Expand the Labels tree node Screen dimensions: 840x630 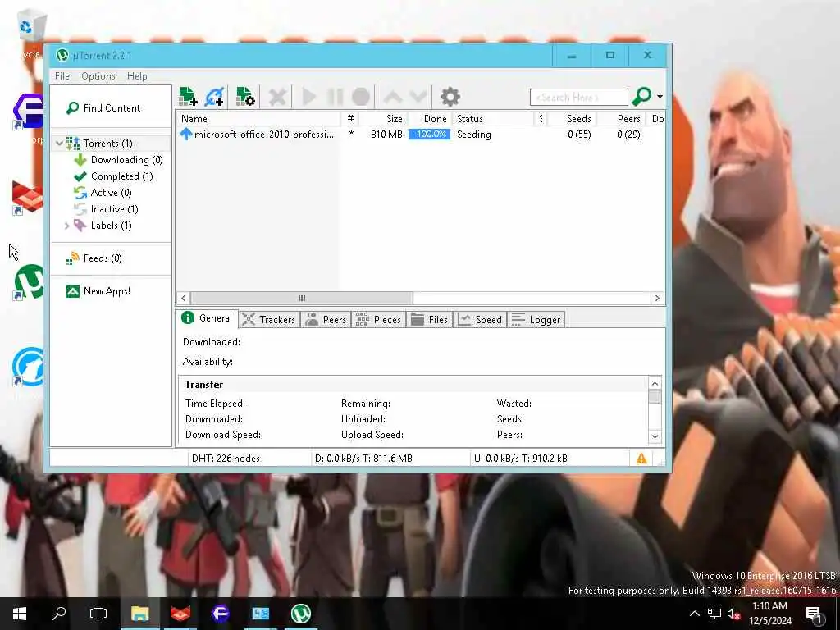(66, 226)
